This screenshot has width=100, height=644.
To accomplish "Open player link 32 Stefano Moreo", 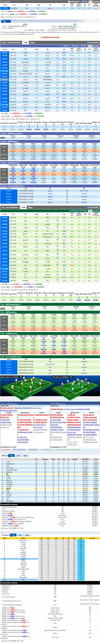I will (57, 417).
